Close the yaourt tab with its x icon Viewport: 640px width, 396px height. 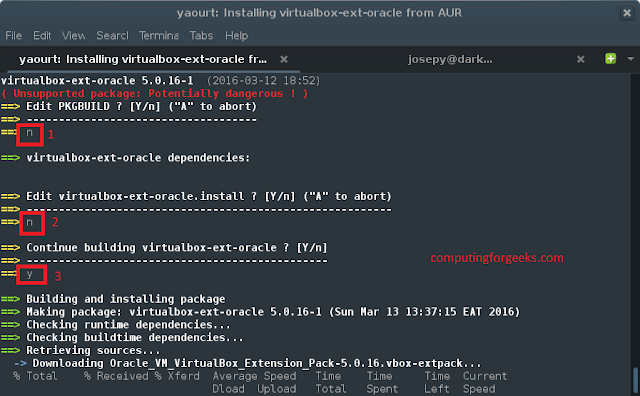click(284, 60)
